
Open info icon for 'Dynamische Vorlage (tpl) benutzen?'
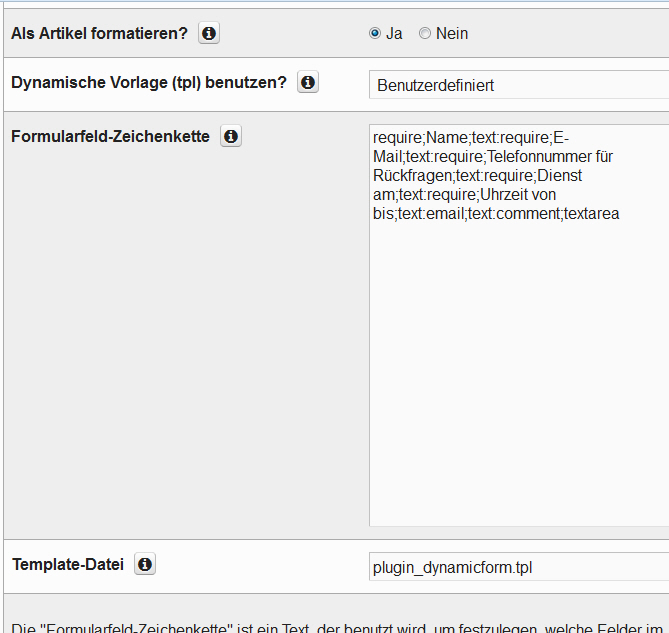(308, 83)
